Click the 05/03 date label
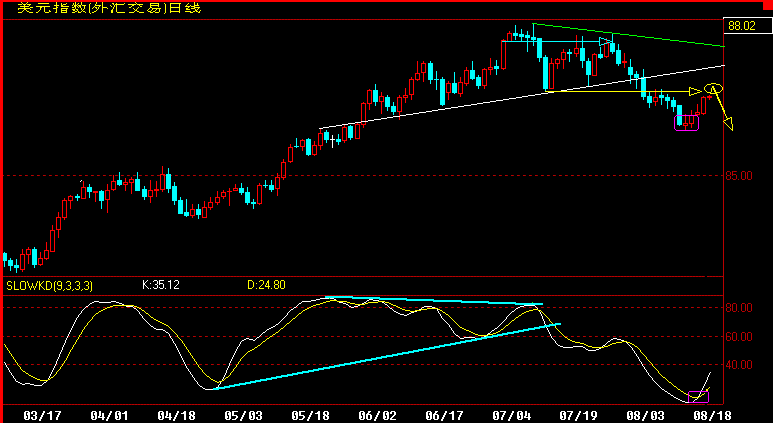This screenshot has width=773, height=423. point(243,415)
